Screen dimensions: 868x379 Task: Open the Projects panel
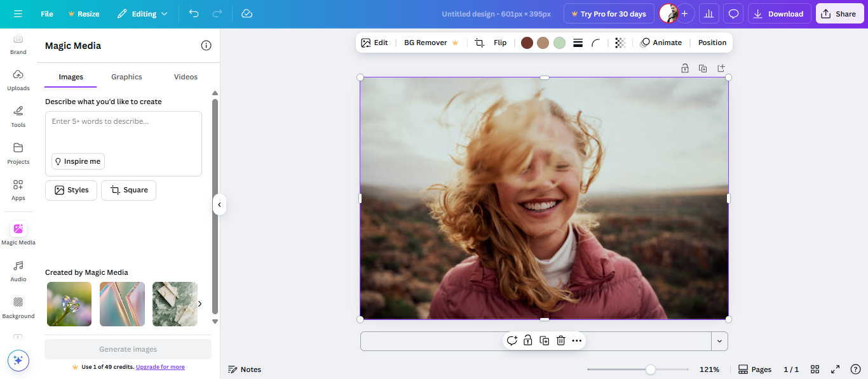pyautogui.click(x=18, y=153)
